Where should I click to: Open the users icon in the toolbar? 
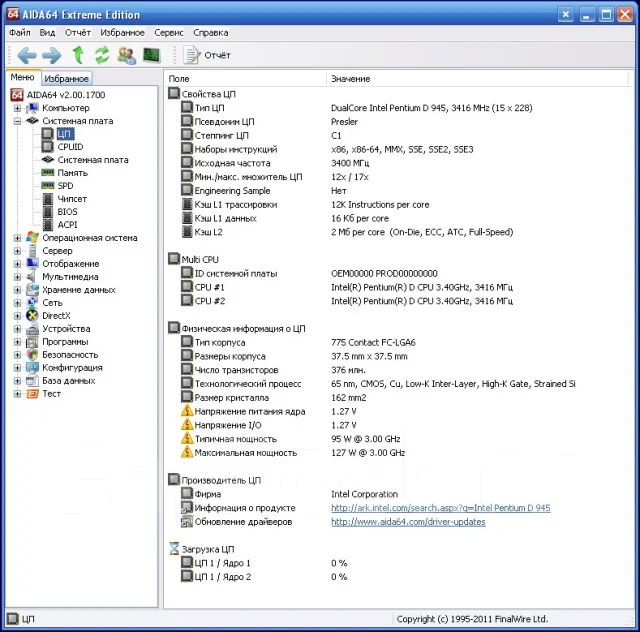[x=127, y=55]
